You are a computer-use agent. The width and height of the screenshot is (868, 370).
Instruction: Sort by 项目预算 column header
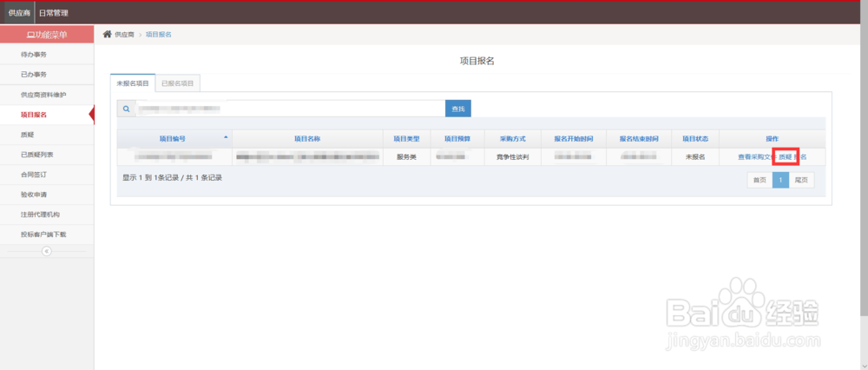[x=457, y=138]
